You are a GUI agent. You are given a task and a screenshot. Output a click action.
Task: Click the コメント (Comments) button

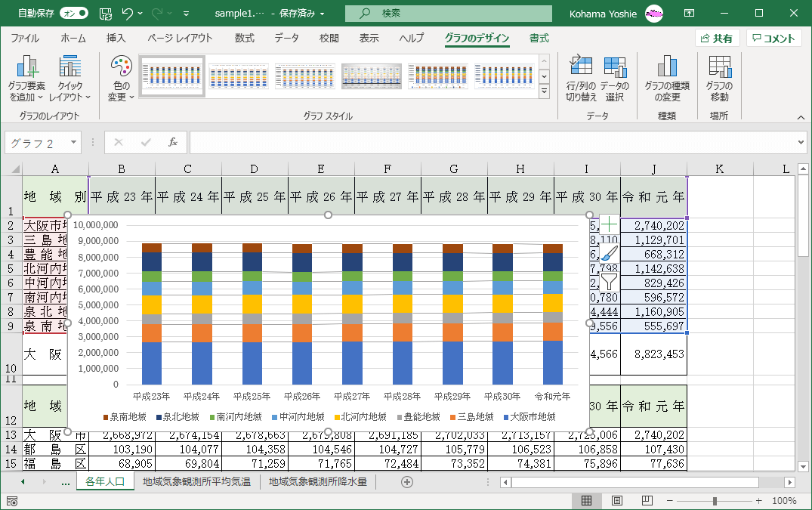pyautogui.click(x=773, y=39)
